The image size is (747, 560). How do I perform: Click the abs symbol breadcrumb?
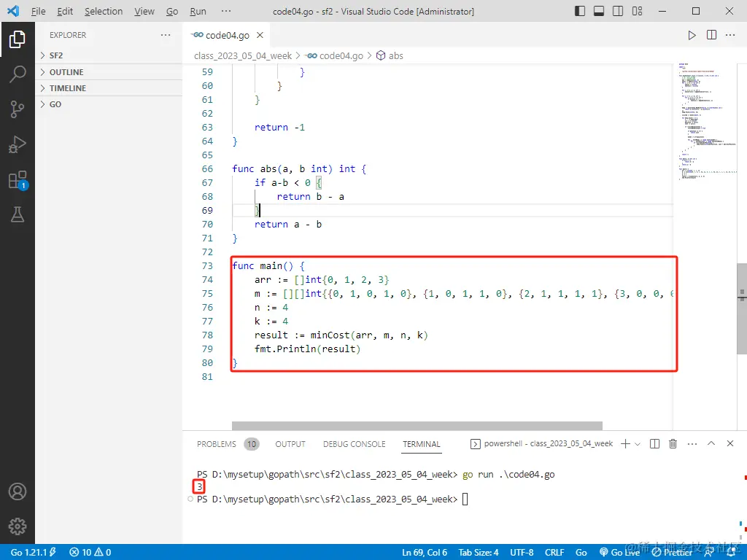pos(390,55)
